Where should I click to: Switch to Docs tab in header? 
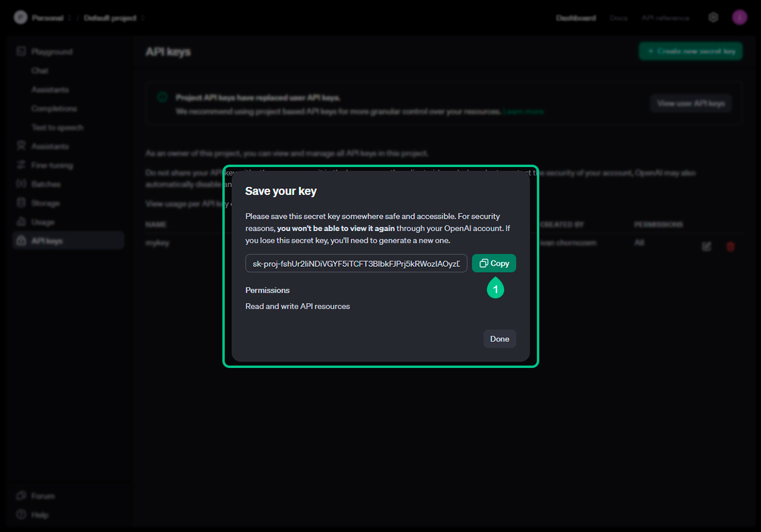tap(618, 18)
